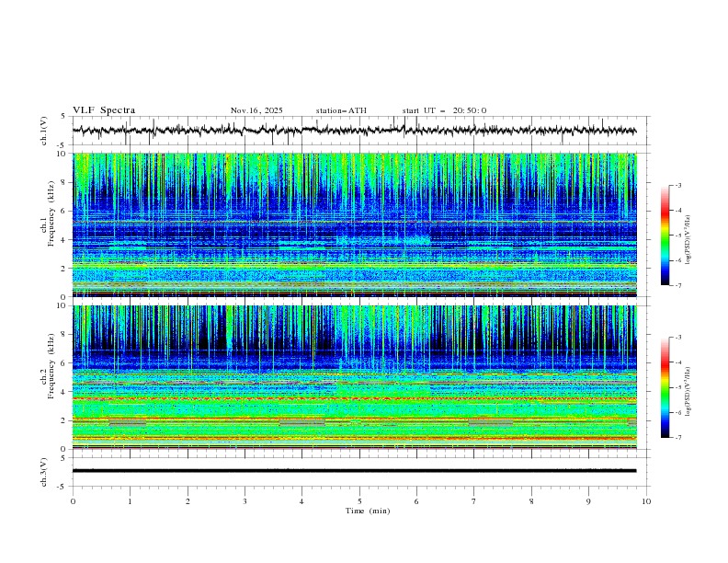Click the ch.1 frequency tick "4"

coord(64,240)
